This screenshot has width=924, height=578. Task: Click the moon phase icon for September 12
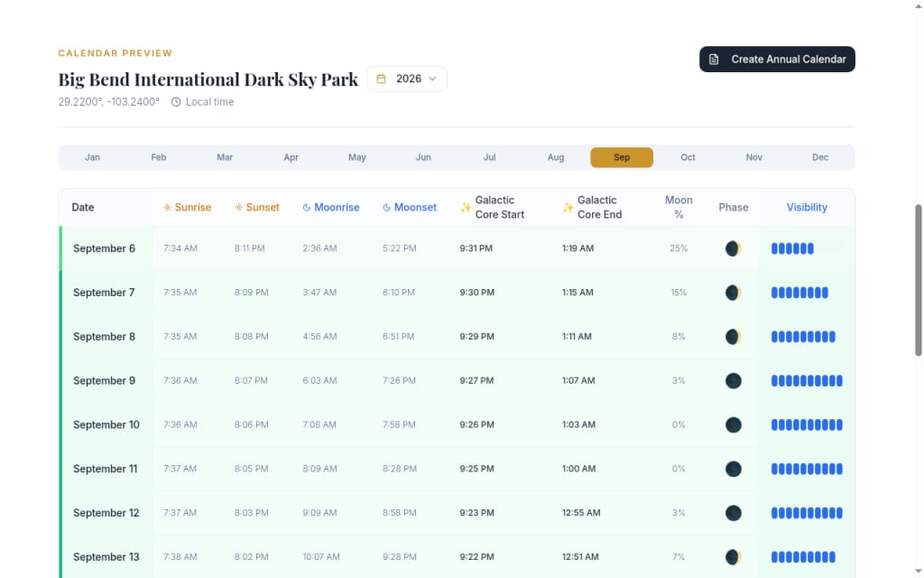pos(733,513)
